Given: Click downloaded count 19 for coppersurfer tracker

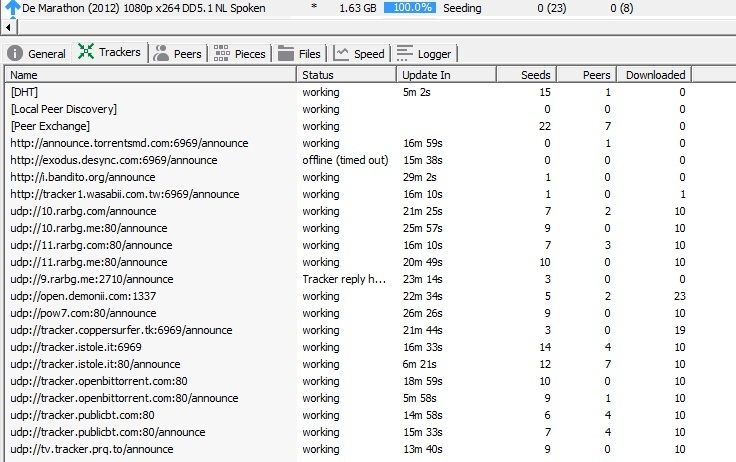Looking at the screenshot, I should 679,330.
